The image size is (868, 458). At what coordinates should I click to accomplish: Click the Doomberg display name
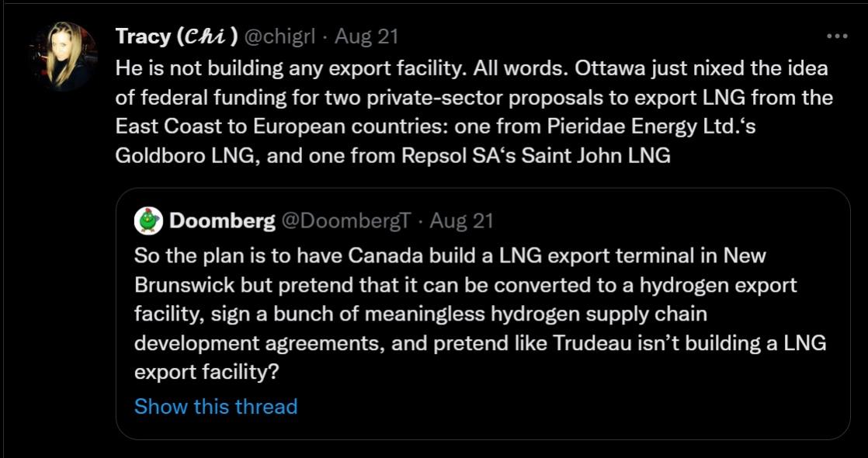click(x=222, y=221)
